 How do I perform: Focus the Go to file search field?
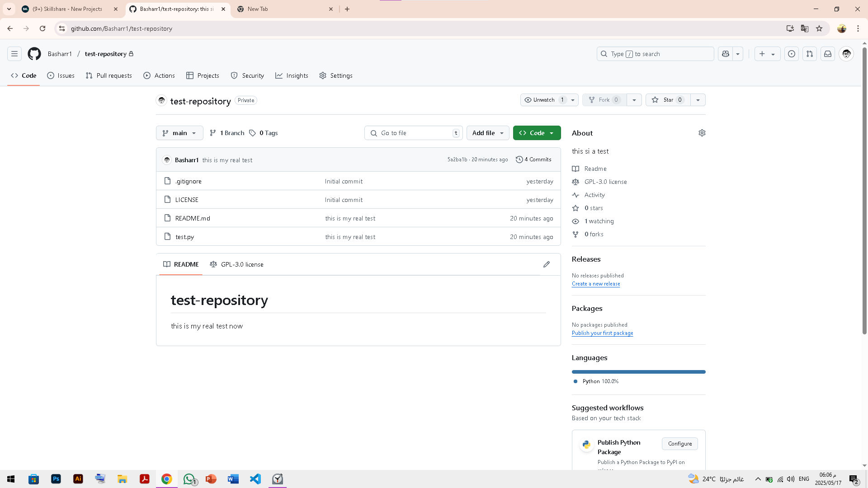coord(413,133)
